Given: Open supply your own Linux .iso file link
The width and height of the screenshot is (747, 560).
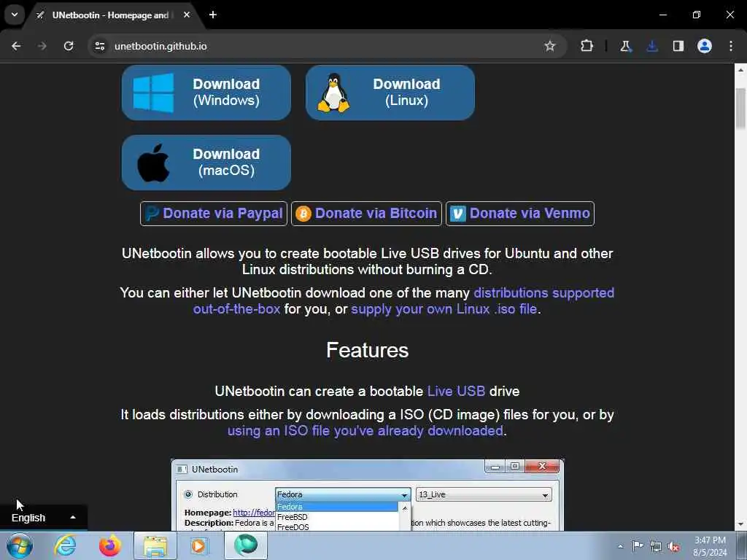Looking at the screenshot, I should tap(444, 309).
